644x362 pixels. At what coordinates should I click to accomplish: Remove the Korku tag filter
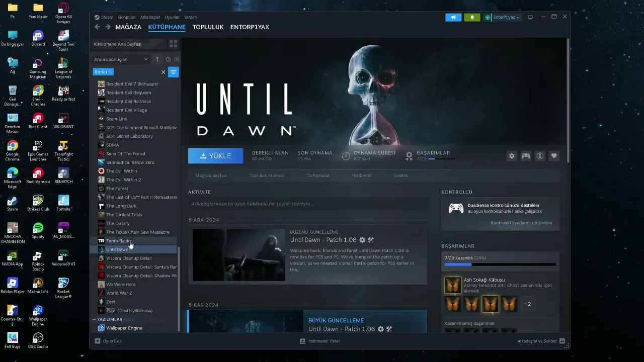click(110, 72)
